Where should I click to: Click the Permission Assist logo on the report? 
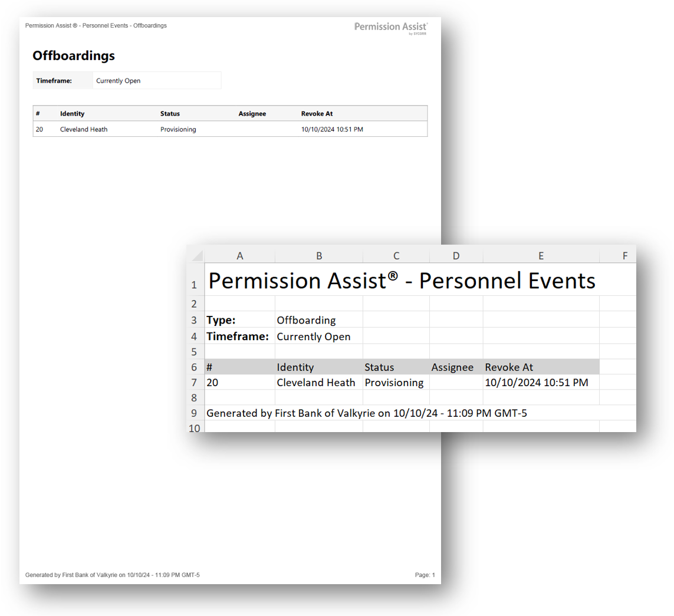(390, 28)
